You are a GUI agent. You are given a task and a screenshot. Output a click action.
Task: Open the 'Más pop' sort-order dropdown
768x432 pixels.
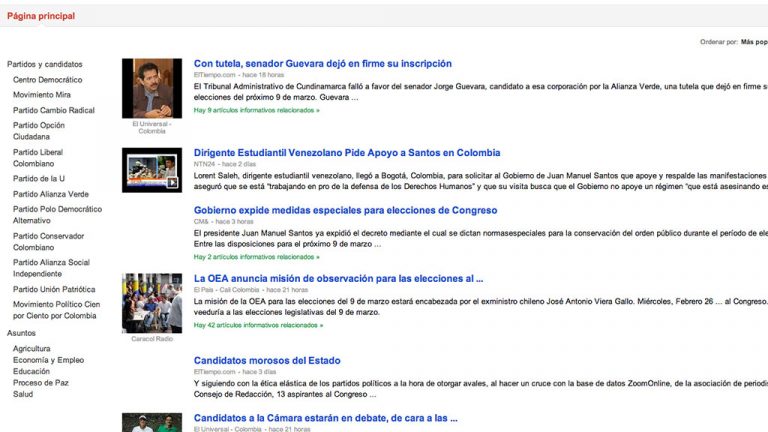click(754, 42)
